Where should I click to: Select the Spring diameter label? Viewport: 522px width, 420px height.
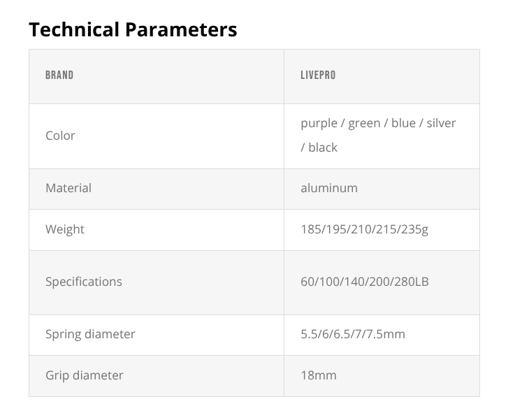coord(90,334)
